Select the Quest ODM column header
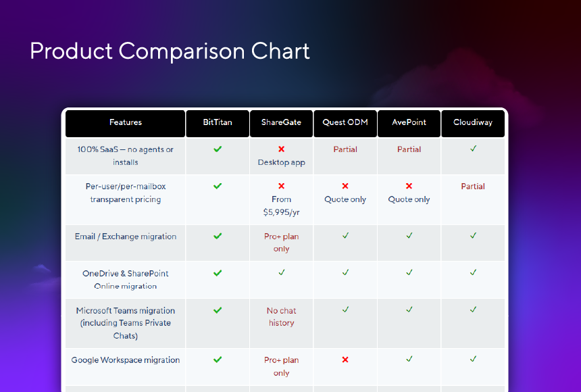The height and width of the screenshot is (392, 581). click(x=345, y=124)
